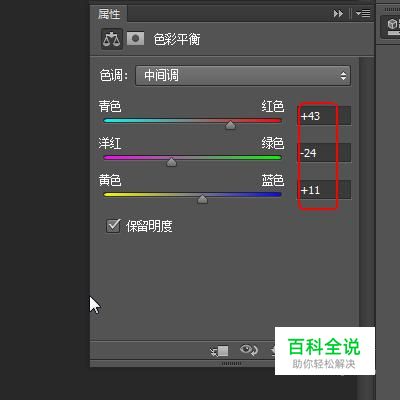This screenshot has width=400, height=400.
Task: Switch to the 属性 tab
Action: click(109, 14)
